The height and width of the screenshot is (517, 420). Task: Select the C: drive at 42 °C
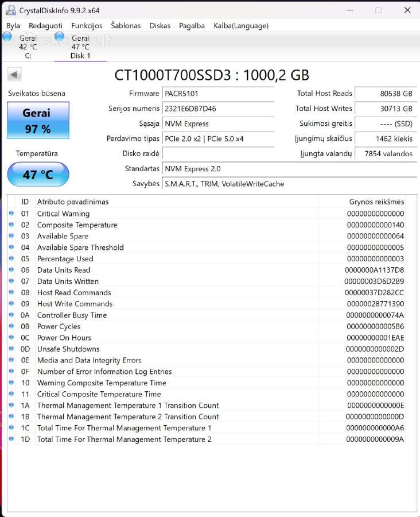click(28, 47)
